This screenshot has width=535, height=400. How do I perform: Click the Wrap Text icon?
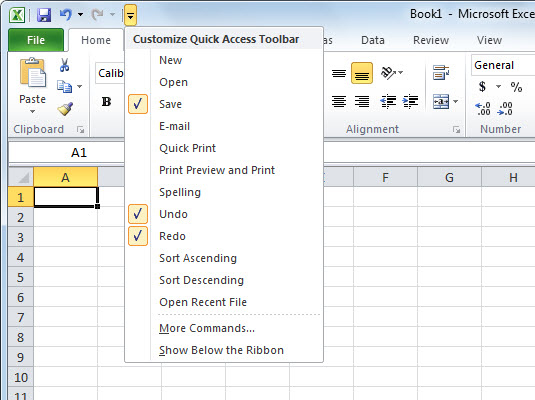coord(441,73)
